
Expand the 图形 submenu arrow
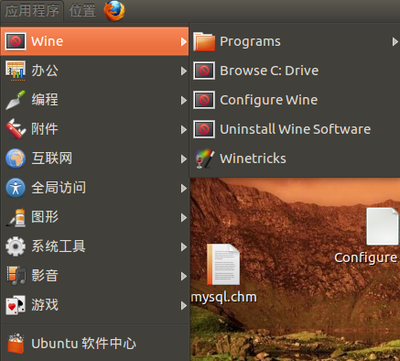[183, 218]
